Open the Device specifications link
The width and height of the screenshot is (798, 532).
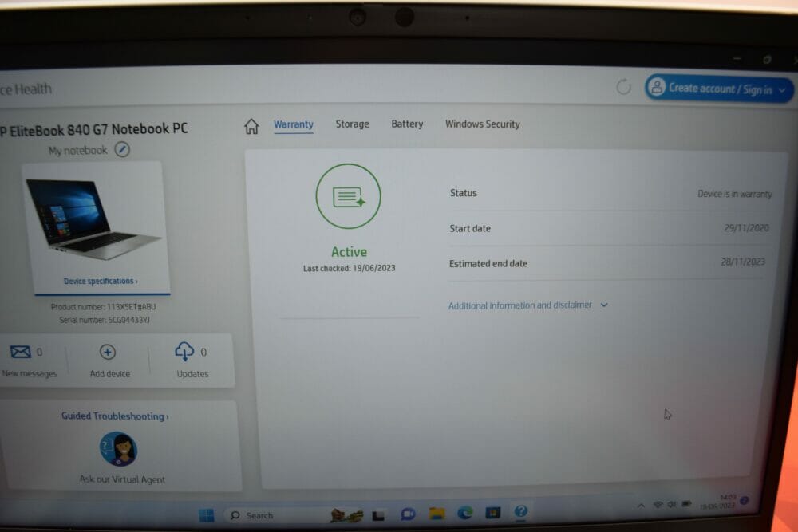point(101,281)
